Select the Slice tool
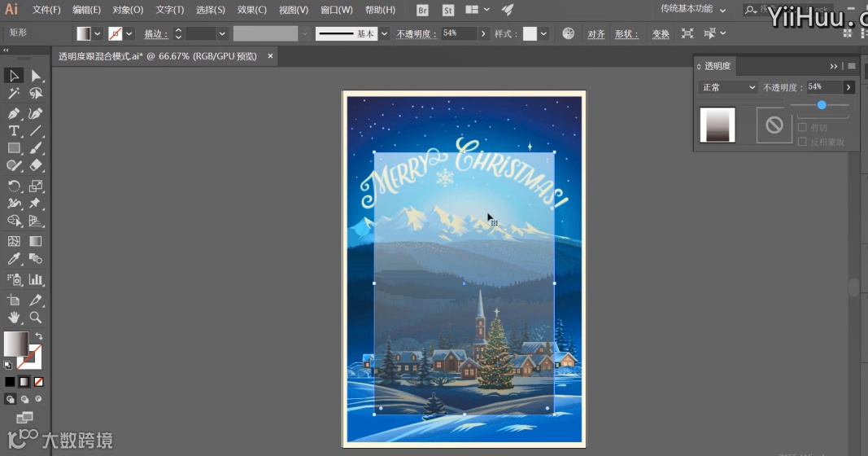Screen dimensions: 868x456 coord(36,300)
